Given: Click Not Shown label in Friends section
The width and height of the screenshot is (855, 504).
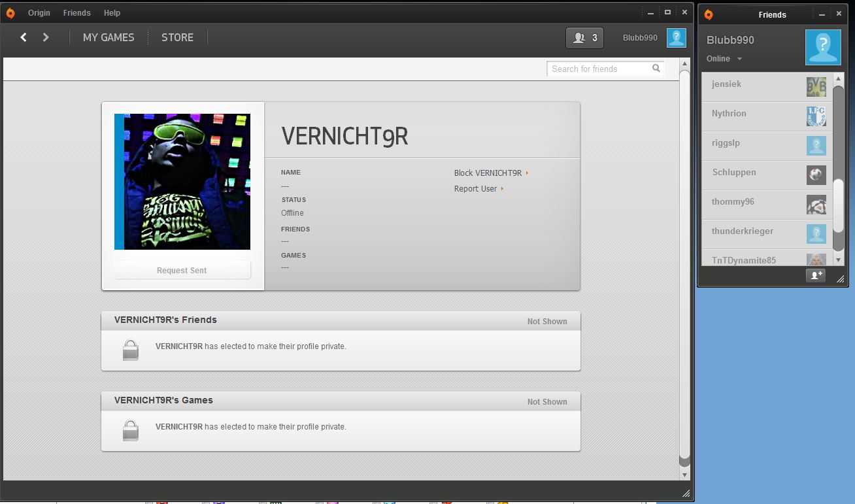Looking at the screenshot, I should (547, 322).
